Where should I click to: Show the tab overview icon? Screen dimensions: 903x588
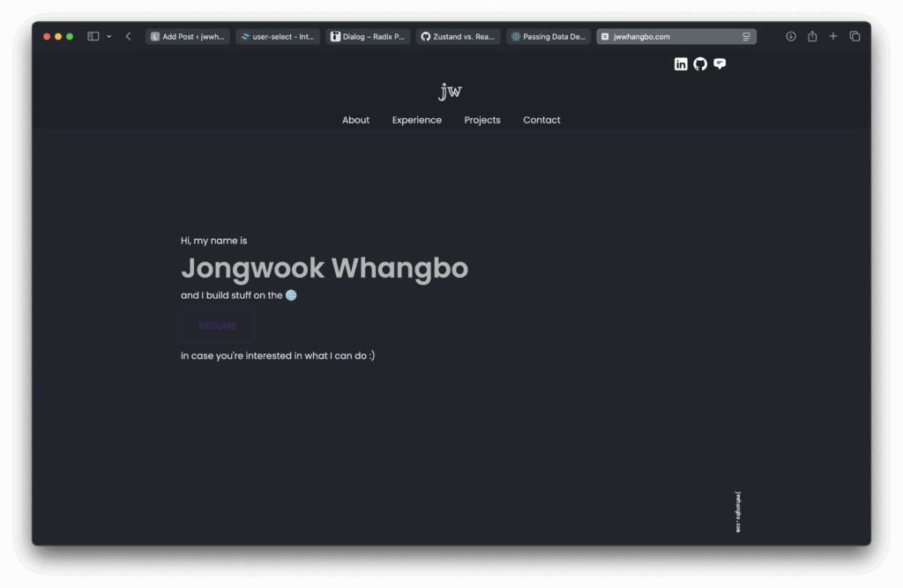[x=854, y=36]
